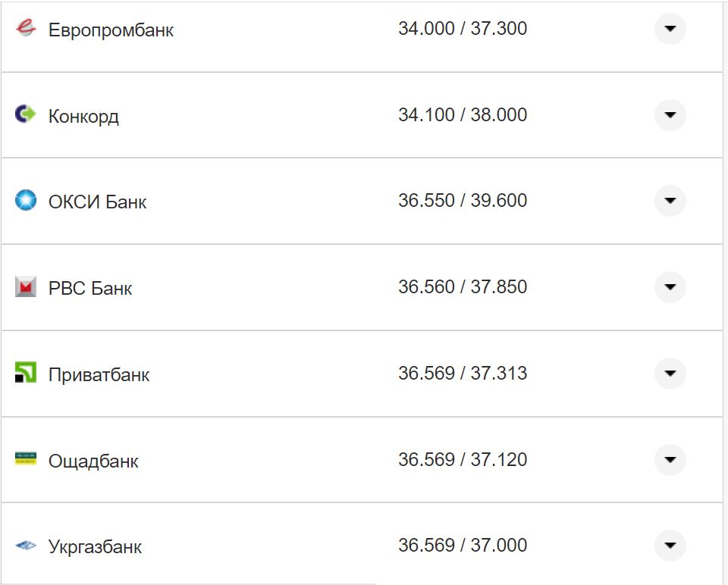This screenshot has height=585, width=728.
Task: Expand the РВС Банк rate details
Action: (x=670, y=287)
